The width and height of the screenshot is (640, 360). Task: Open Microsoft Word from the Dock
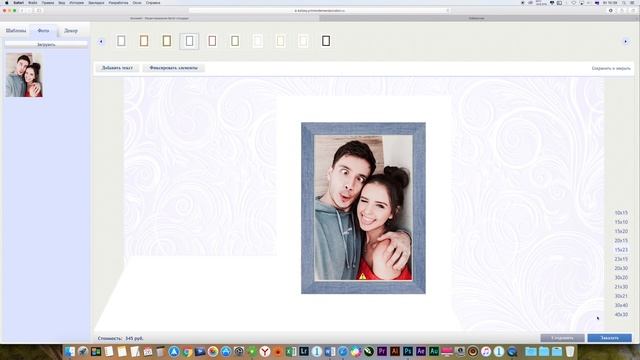point(330,351)
